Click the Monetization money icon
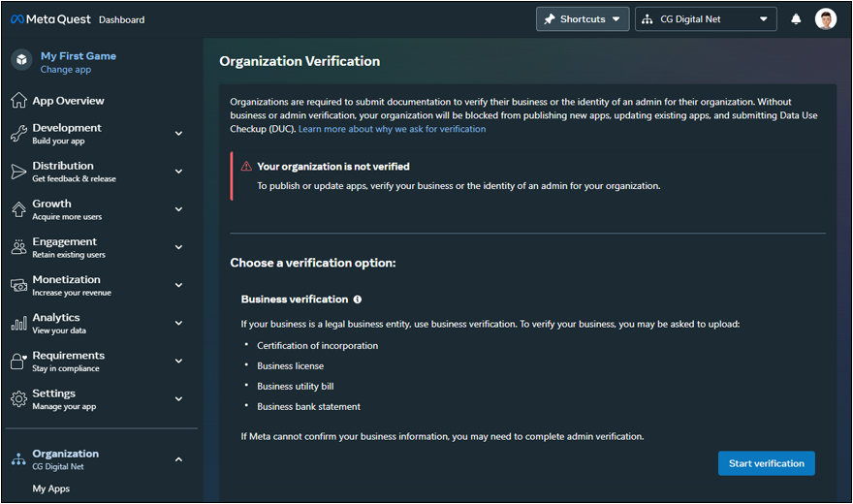853x504 pixels. (18, 285)
